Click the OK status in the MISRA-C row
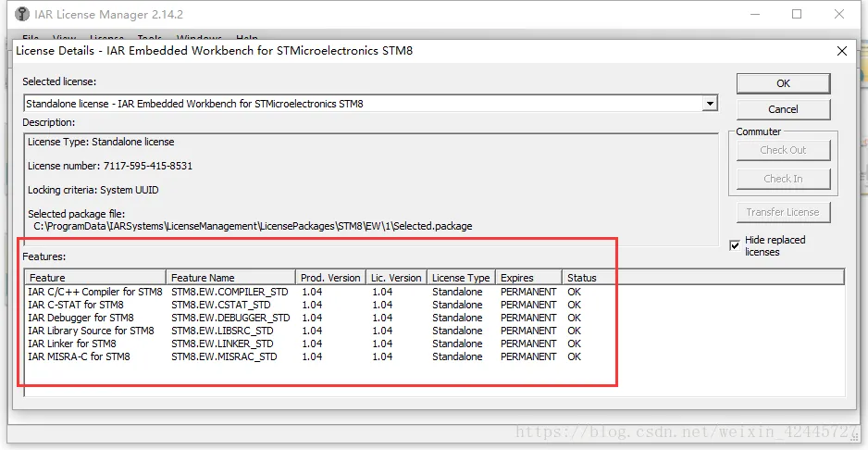Viewport: 868px width, 450px height. pyautogui.click(x=574, y=356)
